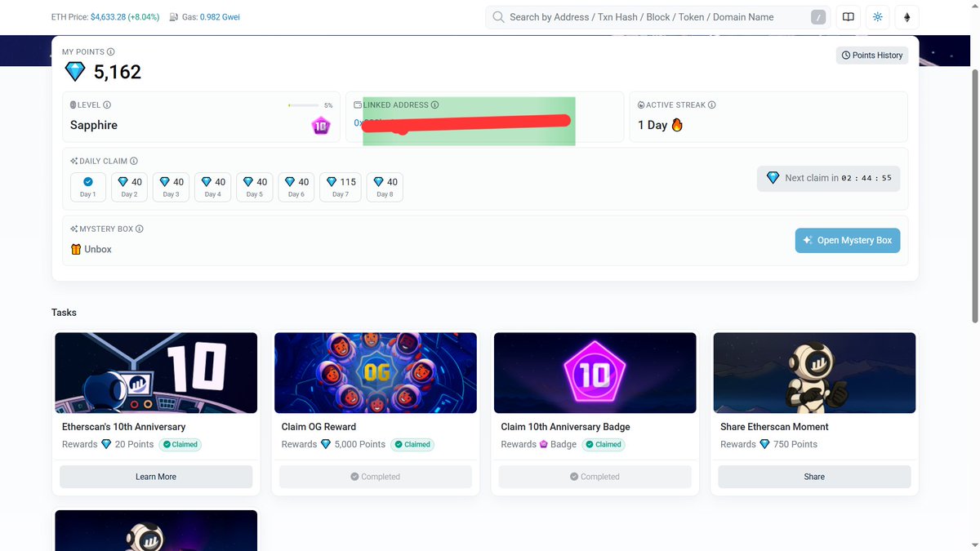The image size is (980, 551).
Task: Click the 1 Day streak text
Action: 653,126
